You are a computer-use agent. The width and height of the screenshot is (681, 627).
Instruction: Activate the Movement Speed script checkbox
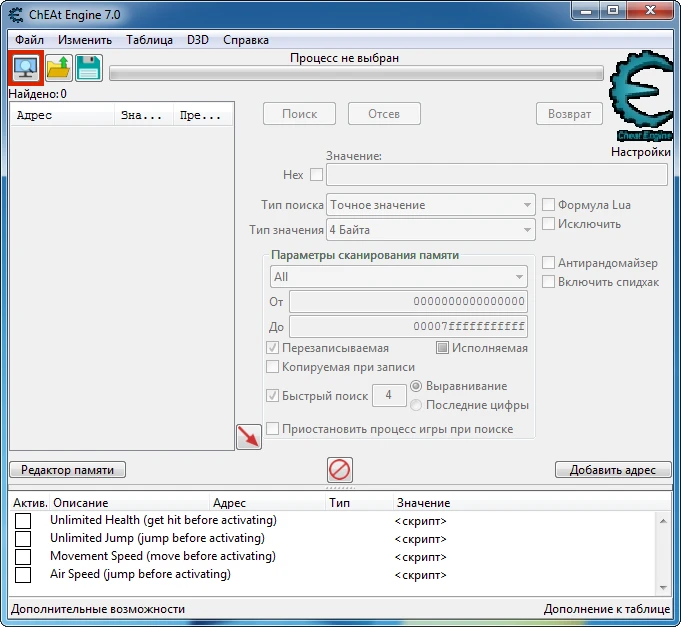23,557
